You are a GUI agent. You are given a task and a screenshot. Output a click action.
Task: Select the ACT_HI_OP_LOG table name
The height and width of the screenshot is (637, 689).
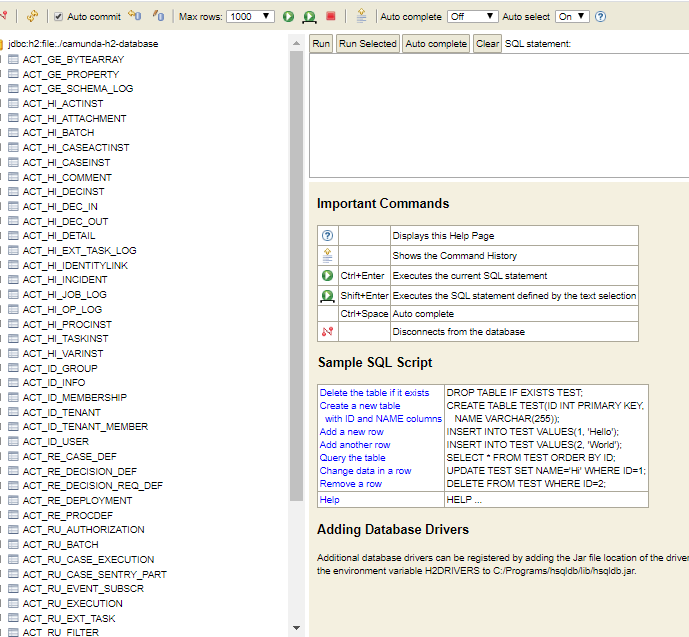pyautogui.click(x=62, y=309)
